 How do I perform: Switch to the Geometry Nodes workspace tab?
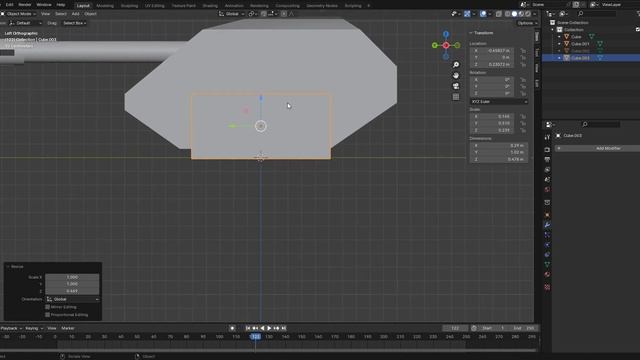click(x=322, y=6)
